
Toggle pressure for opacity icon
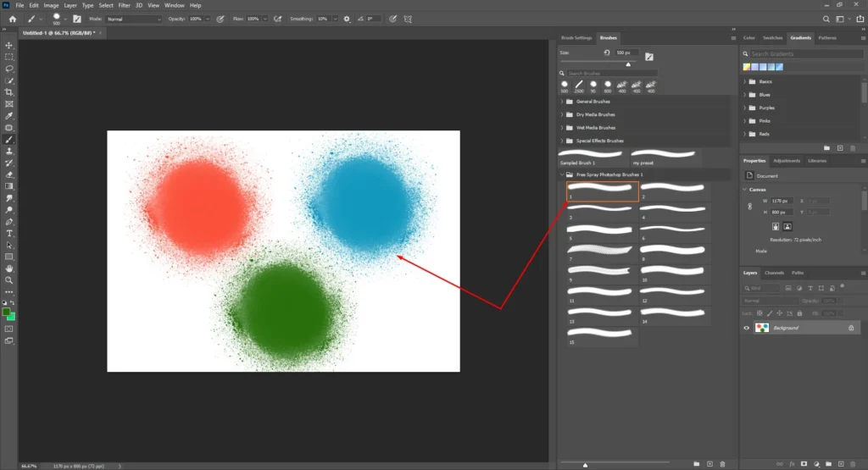pyautogui.click(x=220, y=19)
